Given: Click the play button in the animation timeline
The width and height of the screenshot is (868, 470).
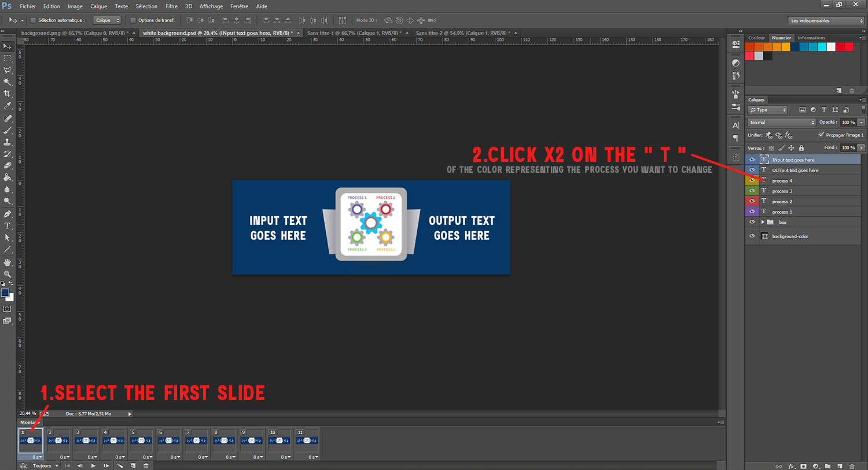Looking at the screenshot, I should click(93, 465).
